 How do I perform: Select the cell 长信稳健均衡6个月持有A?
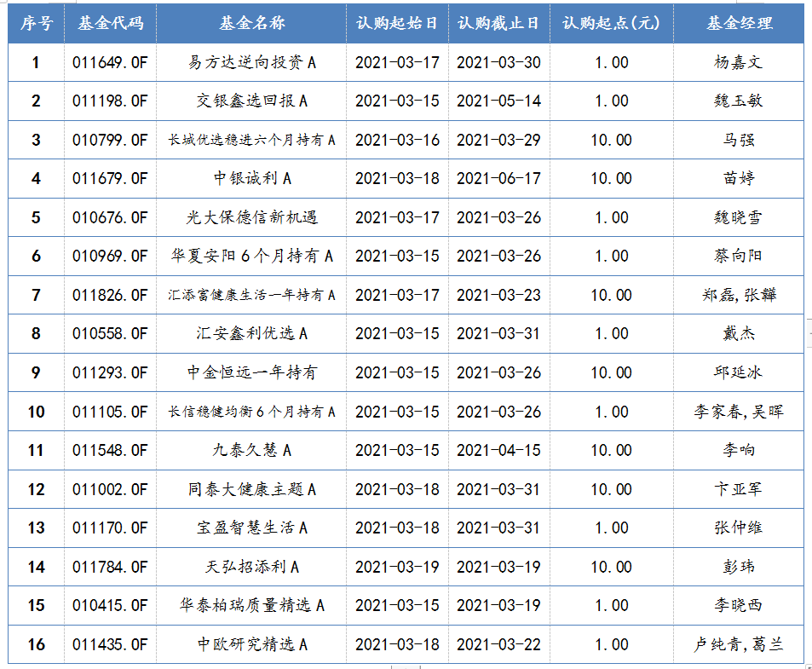[251, 412]
